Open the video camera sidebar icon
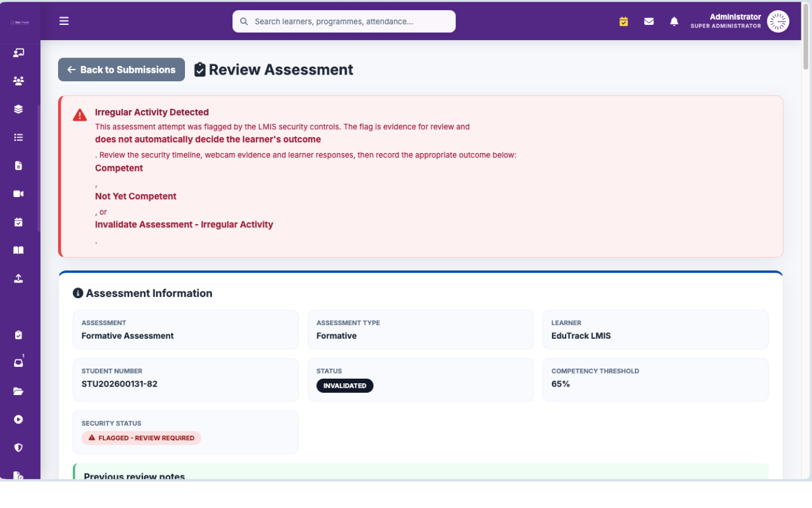This screenshot has width=812, height=508. click(x=19, y=194)
